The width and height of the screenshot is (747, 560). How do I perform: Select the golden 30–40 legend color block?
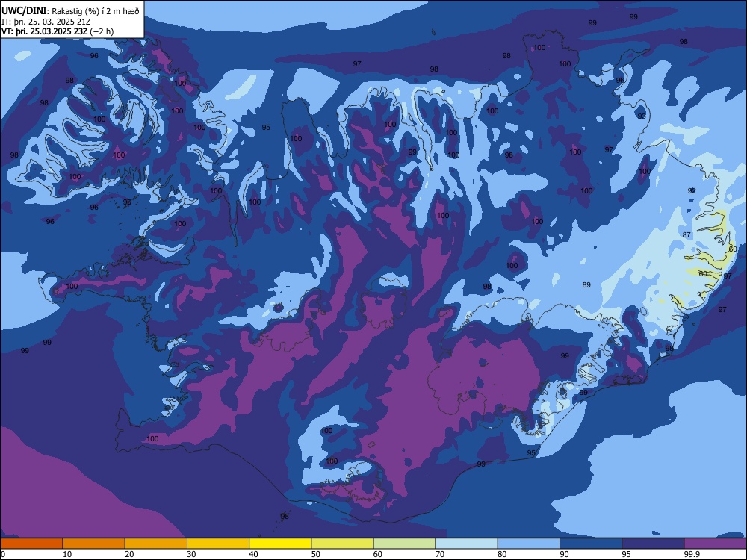[218, 544]
